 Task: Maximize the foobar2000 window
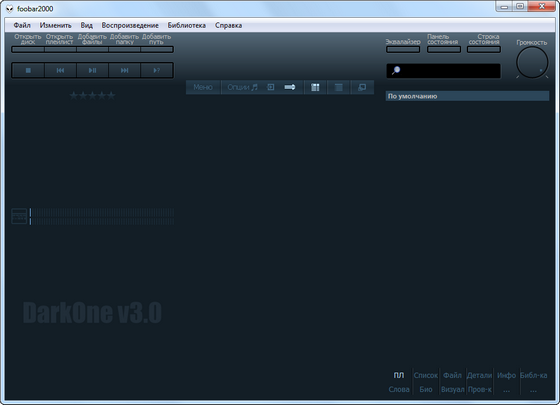[520, 6]
